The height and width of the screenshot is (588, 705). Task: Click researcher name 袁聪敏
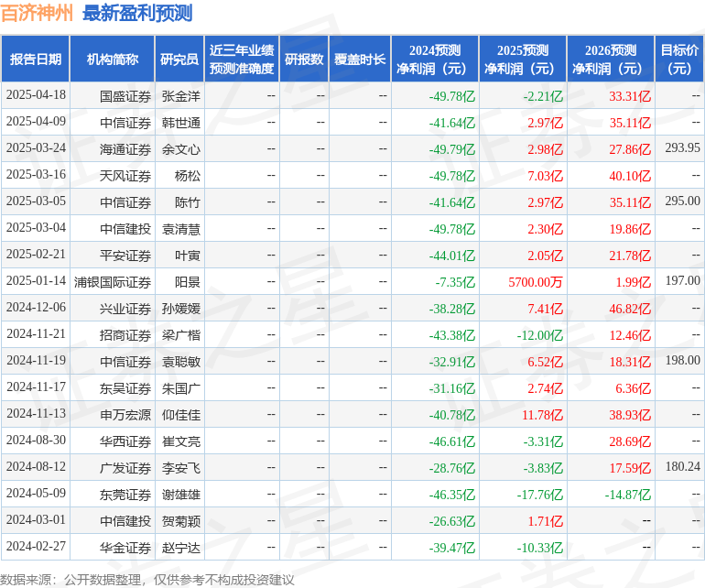coord(180,362)
